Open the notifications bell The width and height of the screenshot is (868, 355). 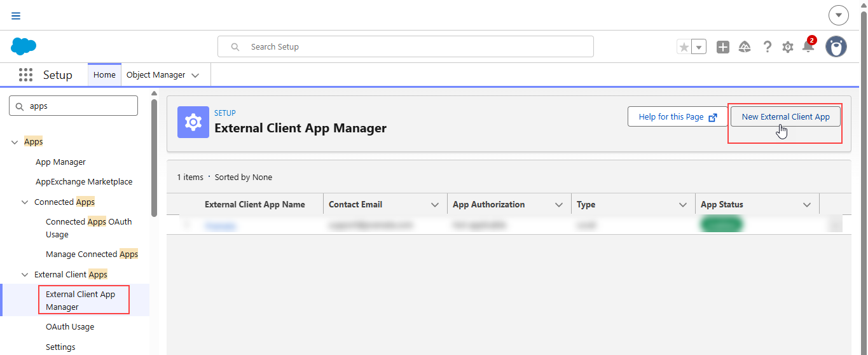[x=808, y=47]
